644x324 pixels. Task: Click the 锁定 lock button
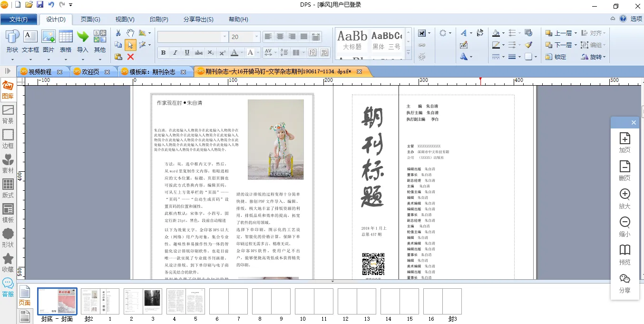556,57
